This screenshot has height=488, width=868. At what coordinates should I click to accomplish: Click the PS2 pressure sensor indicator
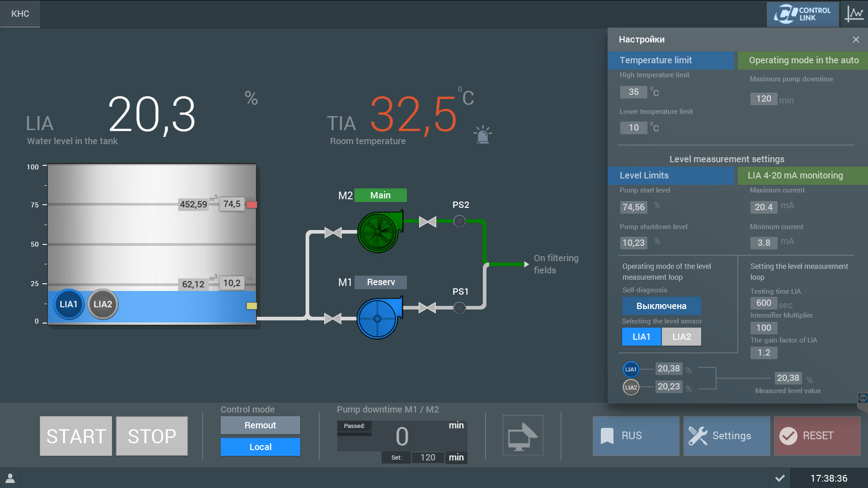(459, 221)
